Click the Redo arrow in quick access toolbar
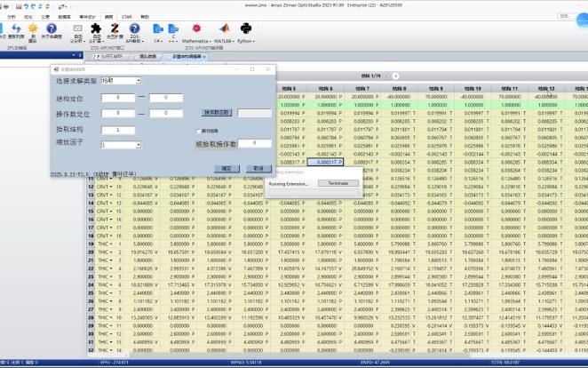This screenshot has height=368, width=588. click(x=33, y=6)
